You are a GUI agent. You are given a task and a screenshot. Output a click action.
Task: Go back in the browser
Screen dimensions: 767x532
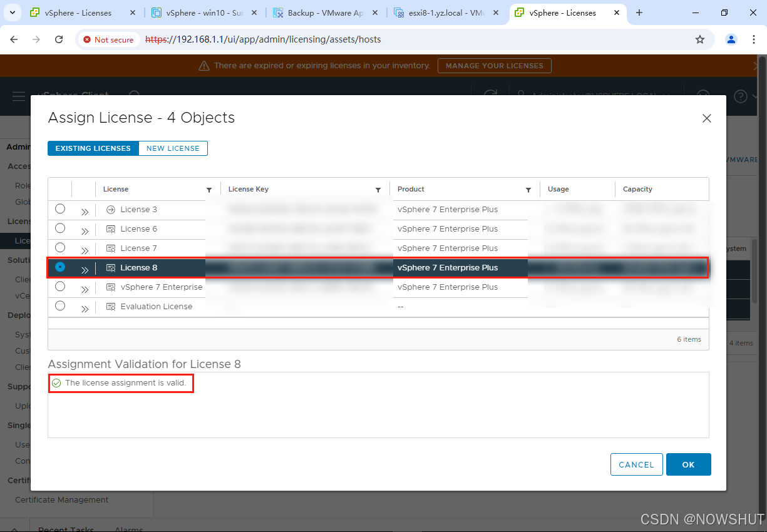pyautogui.click(x=14, y=39)
